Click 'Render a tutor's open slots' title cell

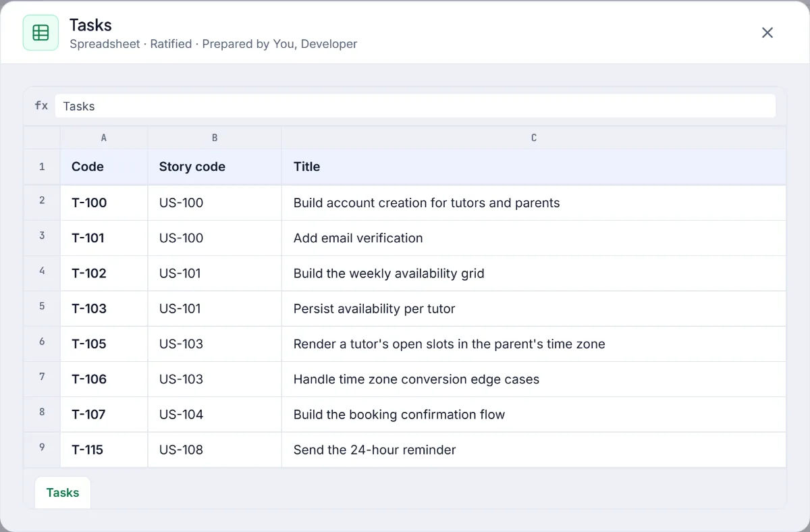(x=534, y=344)
